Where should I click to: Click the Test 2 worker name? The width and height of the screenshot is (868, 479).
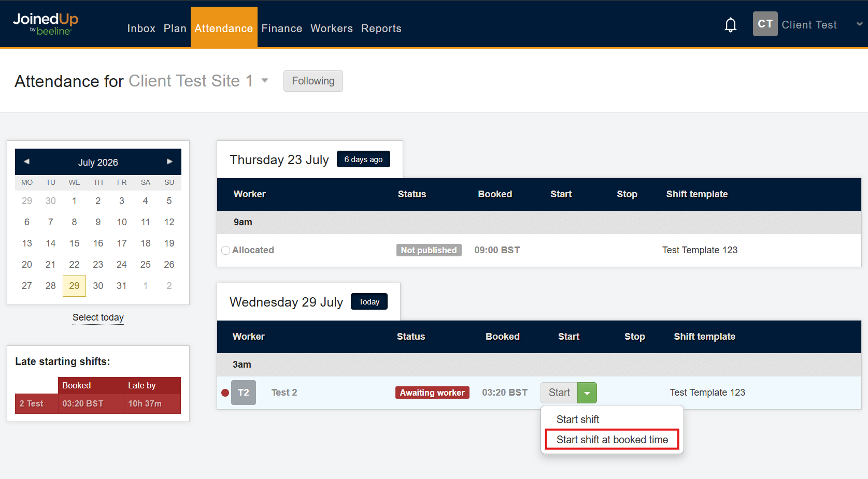tap(284, 393)
